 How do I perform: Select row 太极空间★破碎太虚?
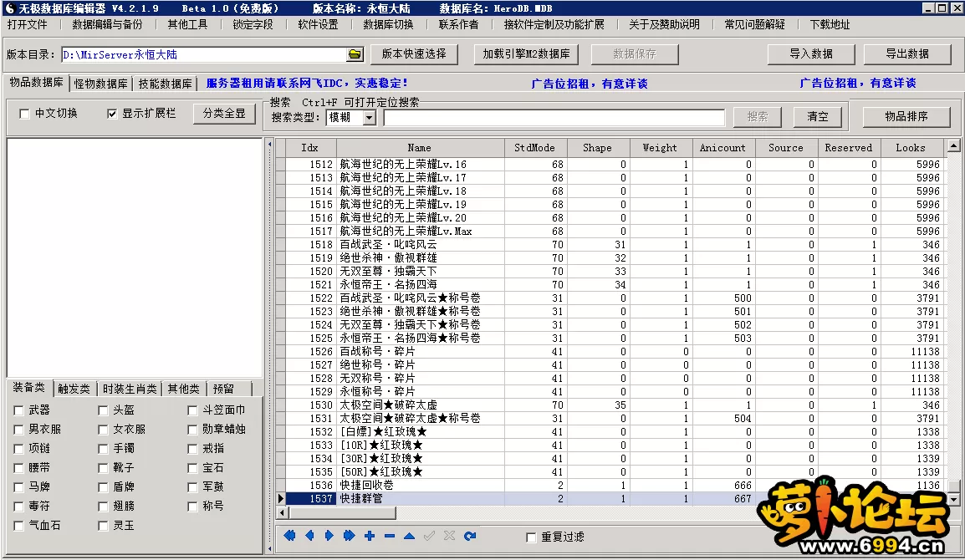point(610,405)
